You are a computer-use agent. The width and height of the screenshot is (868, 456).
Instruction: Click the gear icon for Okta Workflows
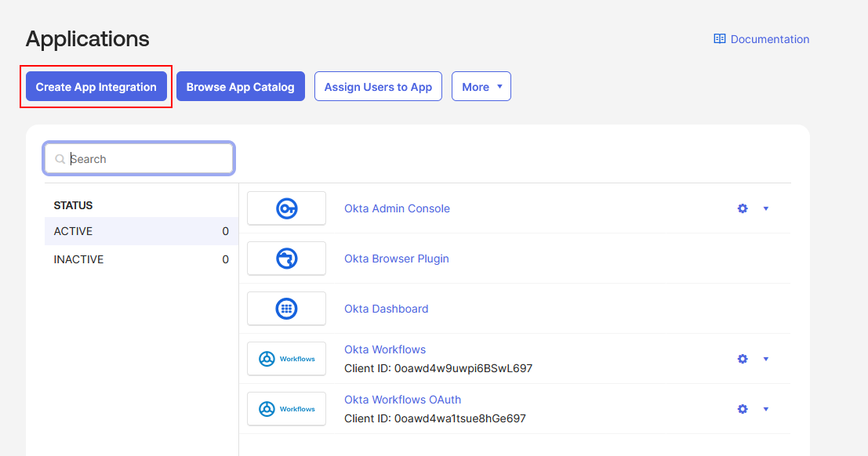click(x=743, y=359)
